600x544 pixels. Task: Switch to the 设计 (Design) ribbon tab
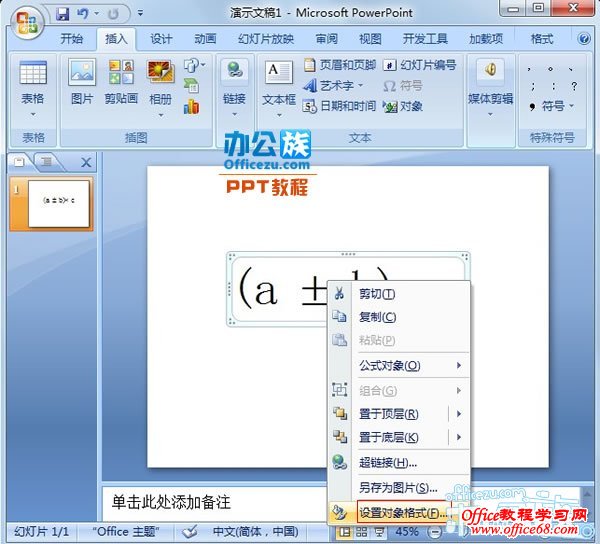point(161,39)
